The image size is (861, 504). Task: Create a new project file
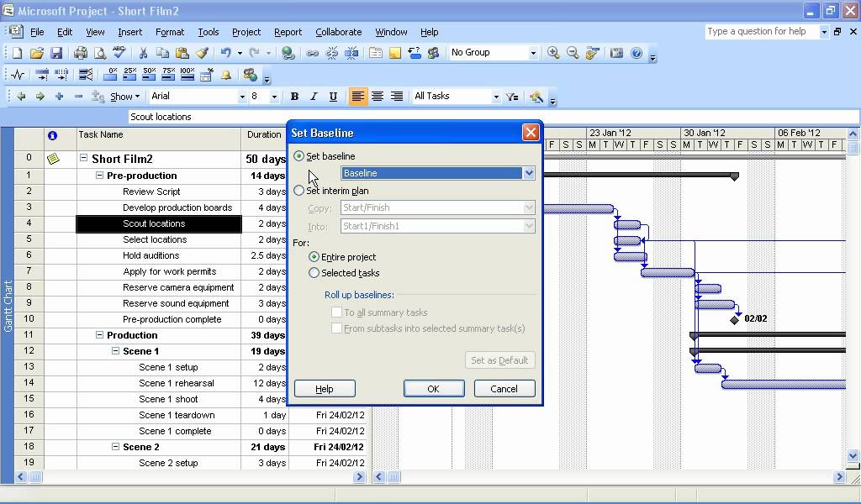coord(17,53)
